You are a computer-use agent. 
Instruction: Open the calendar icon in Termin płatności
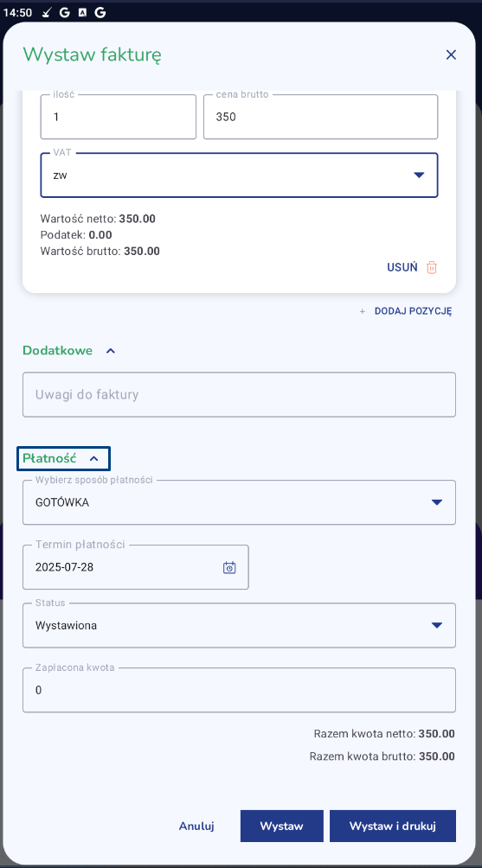229,567
